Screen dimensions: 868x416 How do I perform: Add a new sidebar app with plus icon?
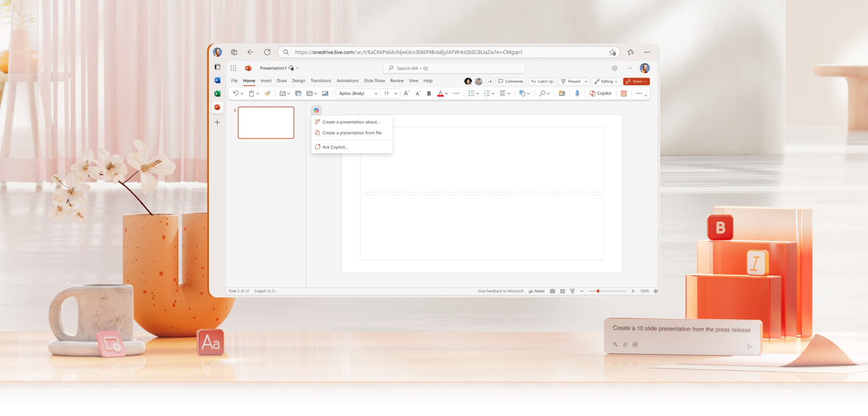point(217,123)
